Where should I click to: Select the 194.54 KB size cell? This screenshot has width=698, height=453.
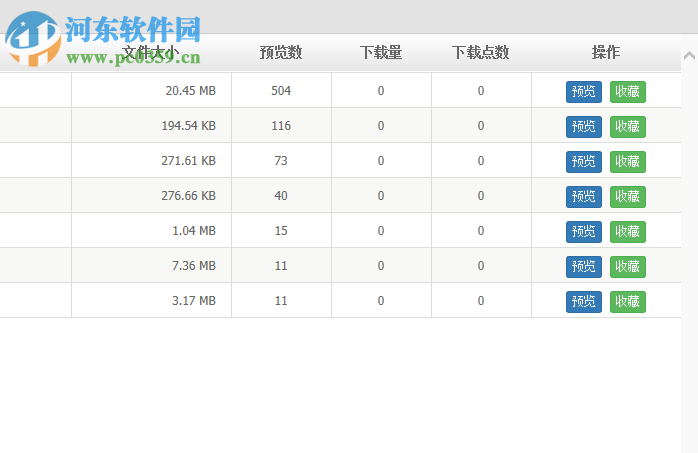151,125
